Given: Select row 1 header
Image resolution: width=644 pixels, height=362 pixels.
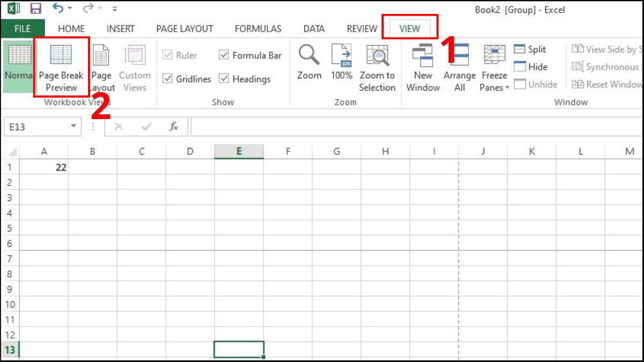Looking at the screenshot, I should coord(10,167).
